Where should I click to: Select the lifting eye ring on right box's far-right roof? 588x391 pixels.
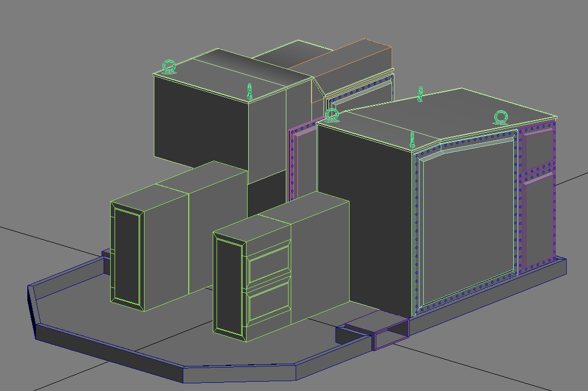click(501, 117)
